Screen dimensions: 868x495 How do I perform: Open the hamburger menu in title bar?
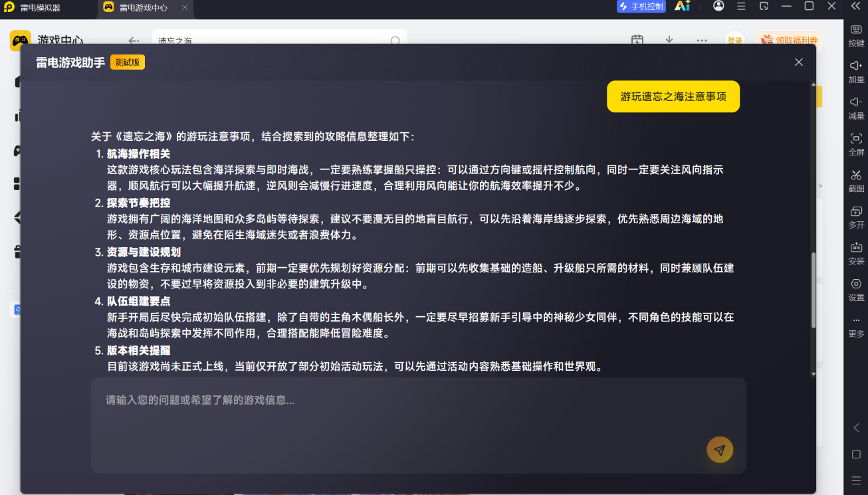[x=741, y=6]
